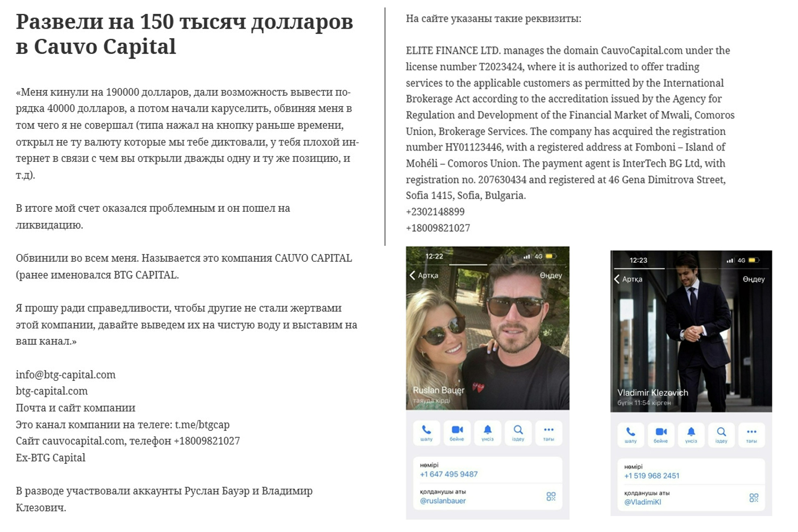Click battery icon in 12:23 screen
The height and width of the screenshot is (532, 798).
coord(754,260)
